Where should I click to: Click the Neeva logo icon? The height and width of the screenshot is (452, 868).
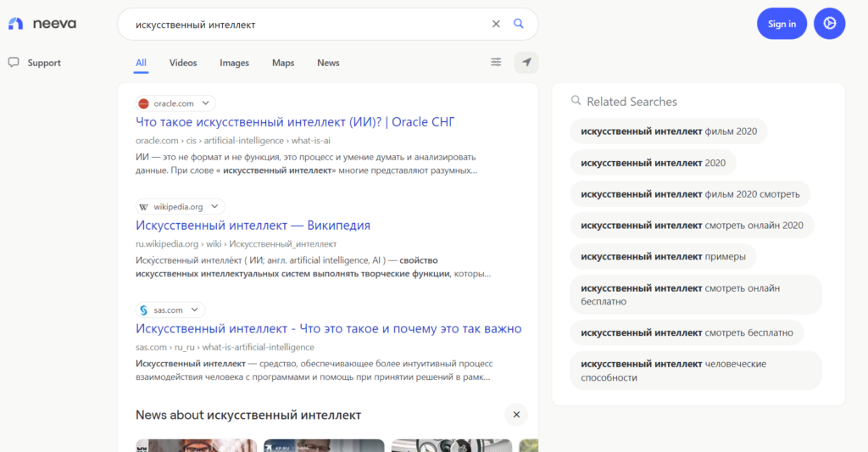(16, 24)
